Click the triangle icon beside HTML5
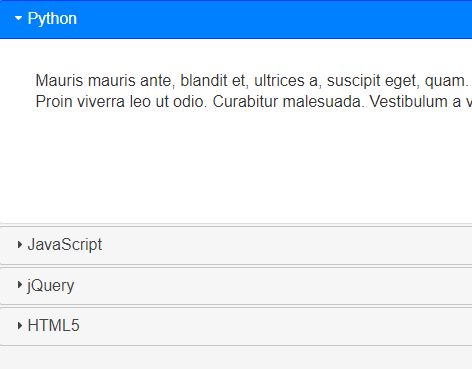 point(20,326)
